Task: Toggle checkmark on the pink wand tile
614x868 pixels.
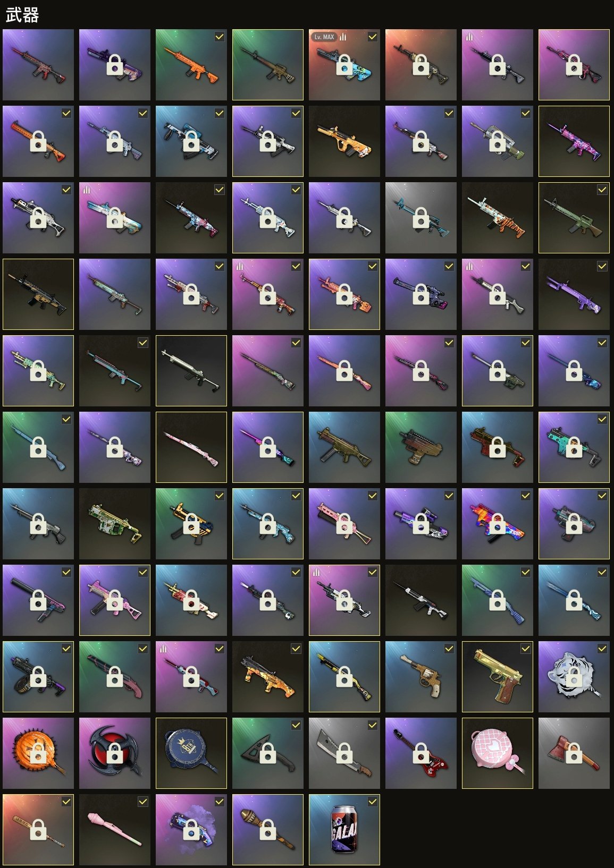Action: point(143,802)
